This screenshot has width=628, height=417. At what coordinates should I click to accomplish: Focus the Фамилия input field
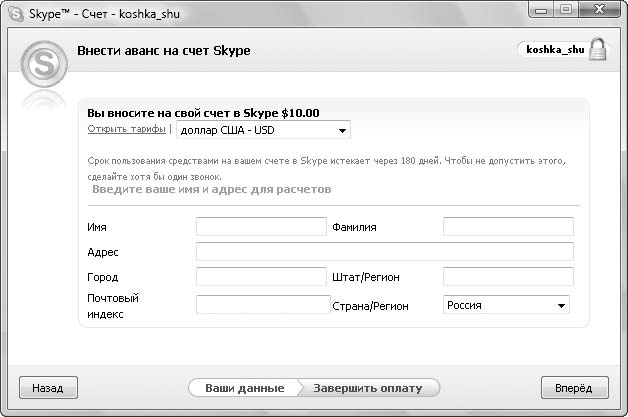508,226
